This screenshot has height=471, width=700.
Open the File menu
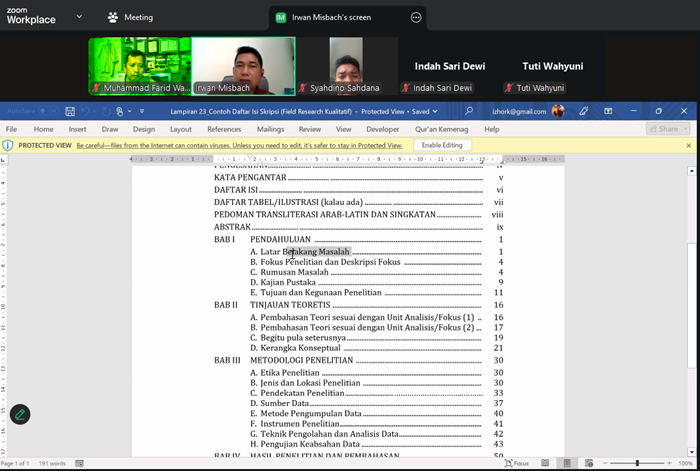11,129
